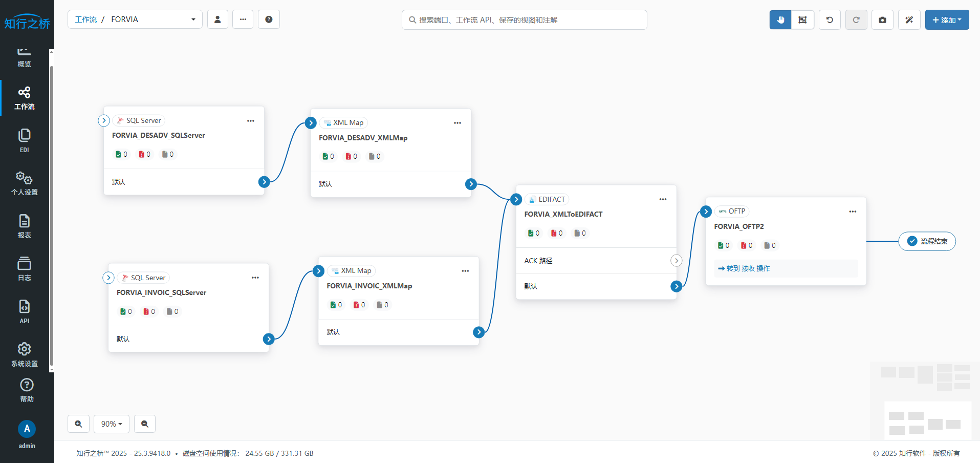Activate the hand pan tool
980x463 pixels.
click(x=780, y=20)
